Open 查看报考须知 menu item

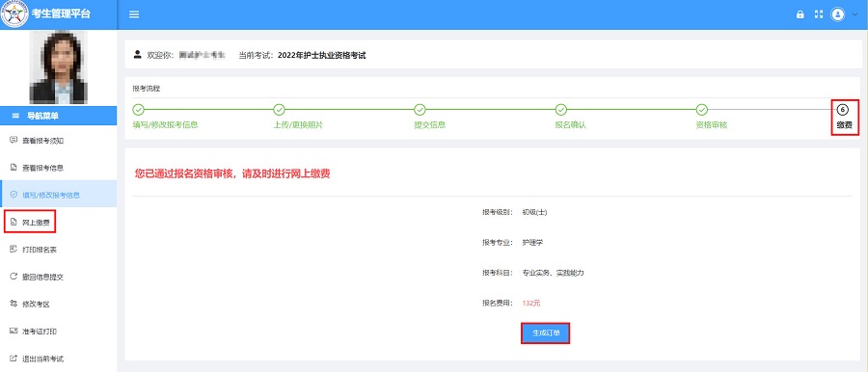pyautogui.click(x=58, y=141)
